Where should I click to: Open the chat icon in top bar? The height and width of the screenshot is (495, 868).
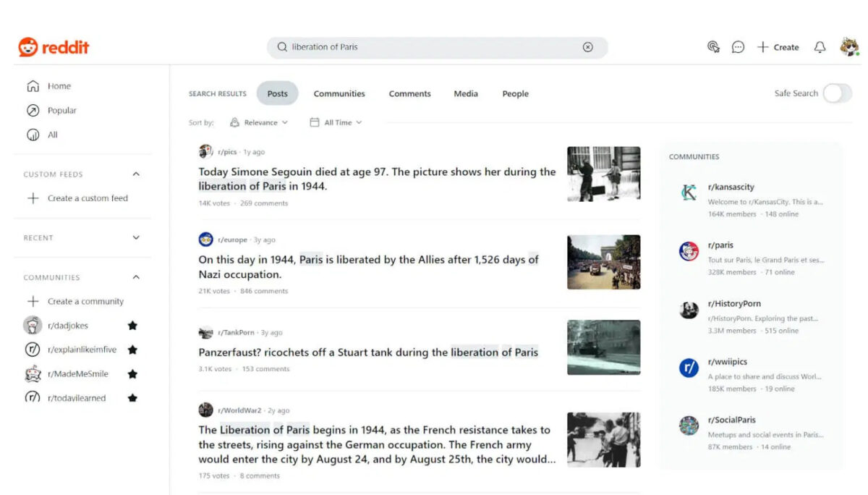pyautogui.click(x=738, y=46)
